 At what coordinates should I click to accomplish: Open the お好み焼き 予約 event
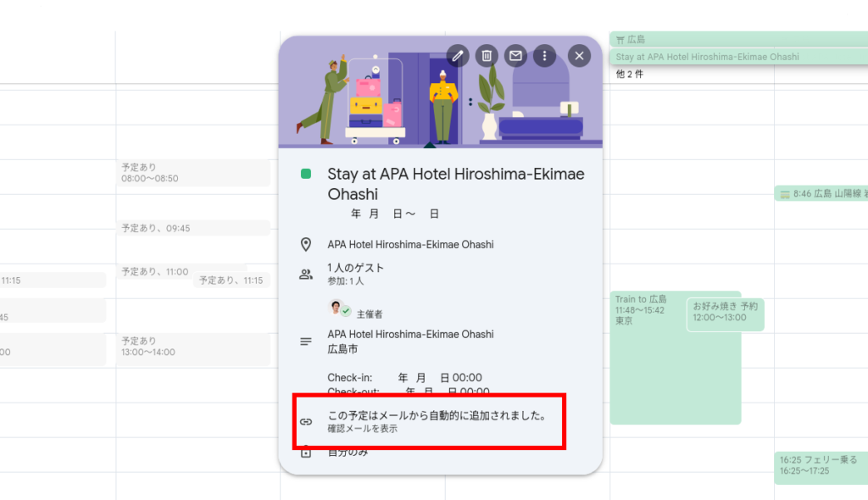click(x=726, y=314)
